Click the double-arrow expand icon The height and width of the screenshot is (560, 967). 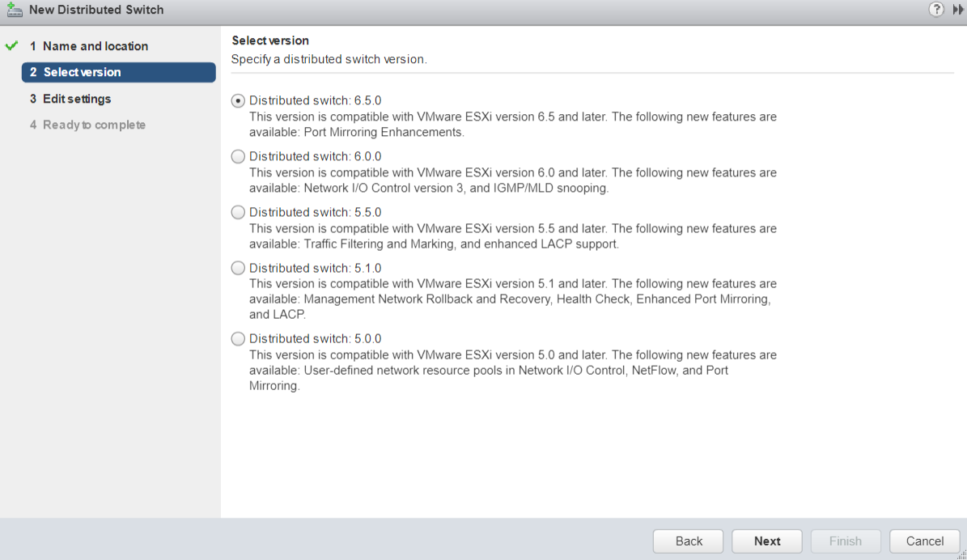[958, 10]
